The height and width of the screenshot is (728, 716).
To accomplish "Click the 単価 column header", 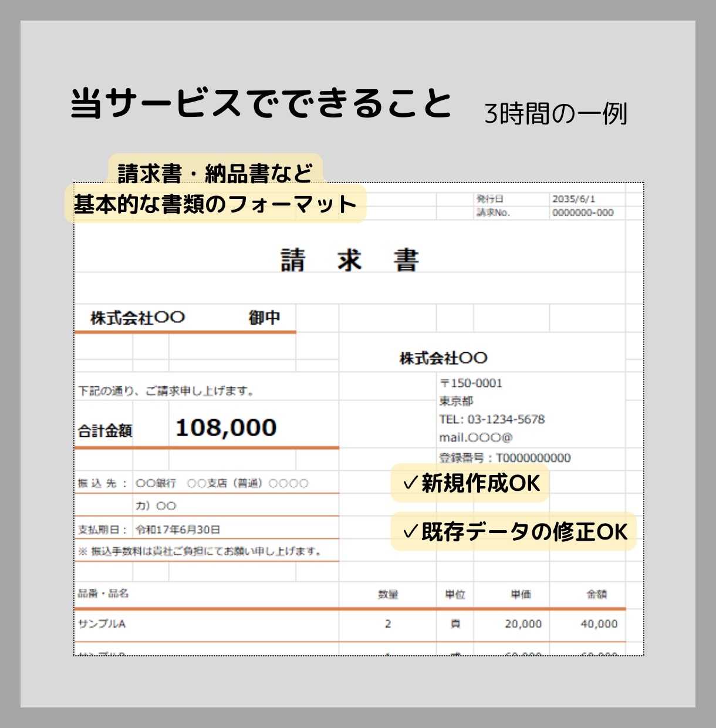I will tap(521, 595).
